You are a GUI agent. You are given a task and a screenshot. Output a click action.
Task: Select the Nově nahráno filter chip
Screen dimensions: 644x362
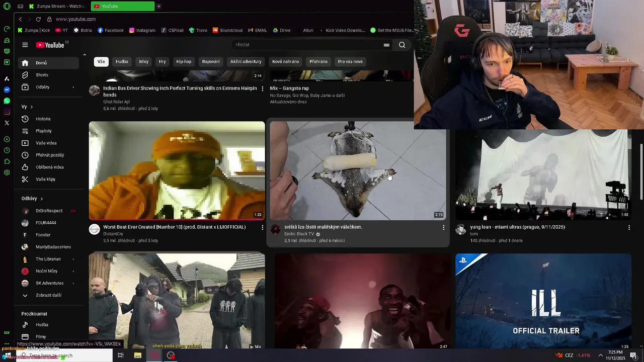click(285, 62)
